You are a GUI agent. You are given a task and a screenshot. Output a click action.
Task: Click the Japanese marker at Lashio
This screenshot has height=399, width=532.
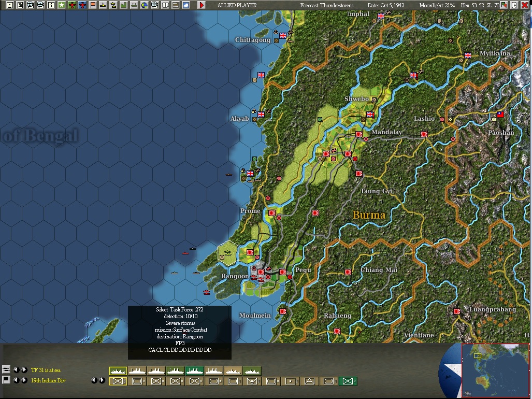coord(424,134)
